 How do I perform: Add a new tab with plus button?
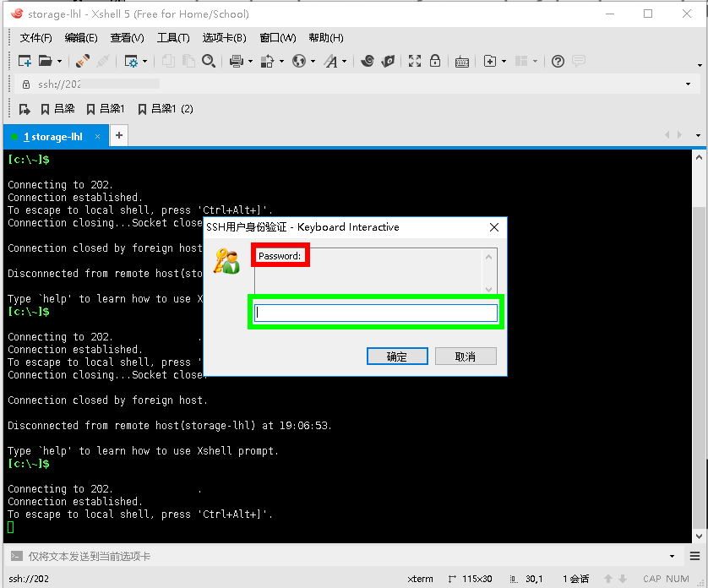point(119,135)
